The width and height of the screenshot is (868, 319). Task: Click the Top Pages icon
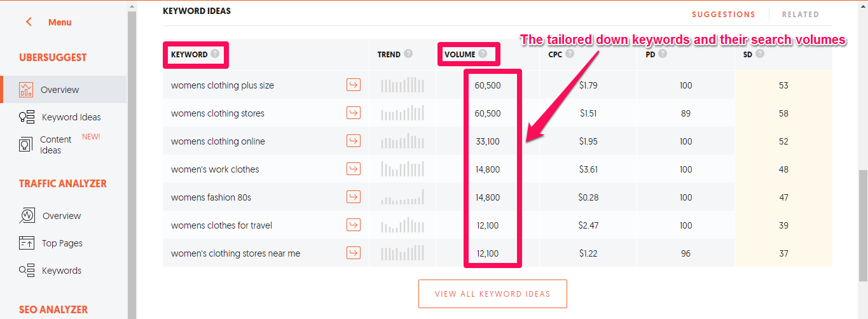[27, 243]
